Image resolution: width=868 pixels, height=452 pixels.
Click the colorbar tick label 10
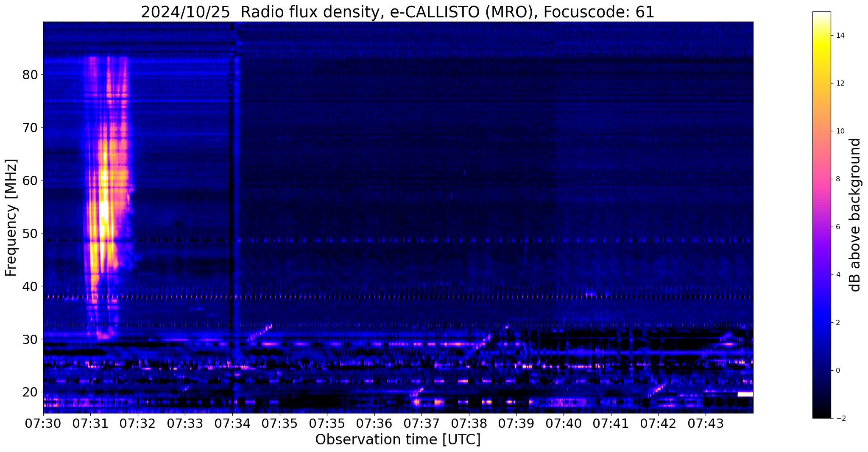click(x=840, y=131)
